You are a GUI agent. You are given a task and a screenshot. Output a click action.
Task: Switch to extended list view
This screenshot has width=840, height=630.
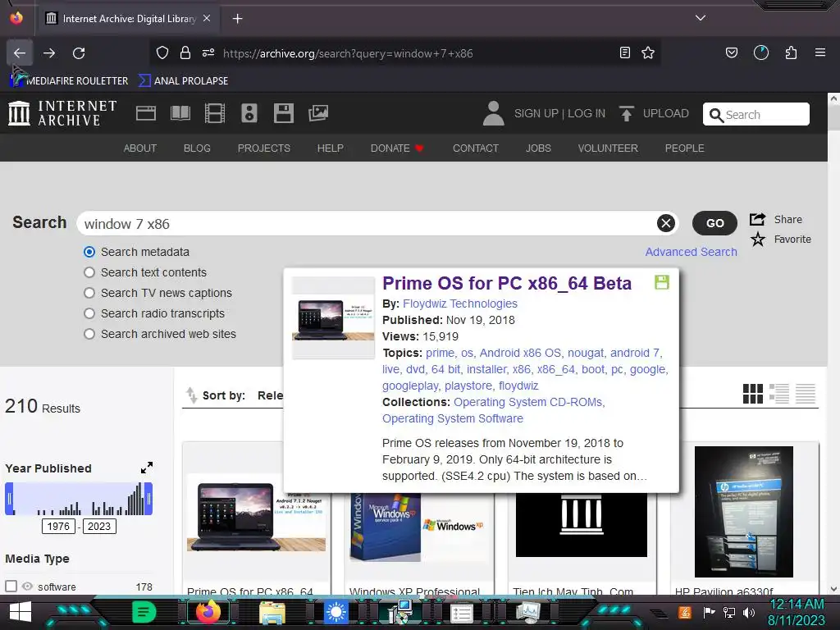pyautogui.click(x=779, y=394)
